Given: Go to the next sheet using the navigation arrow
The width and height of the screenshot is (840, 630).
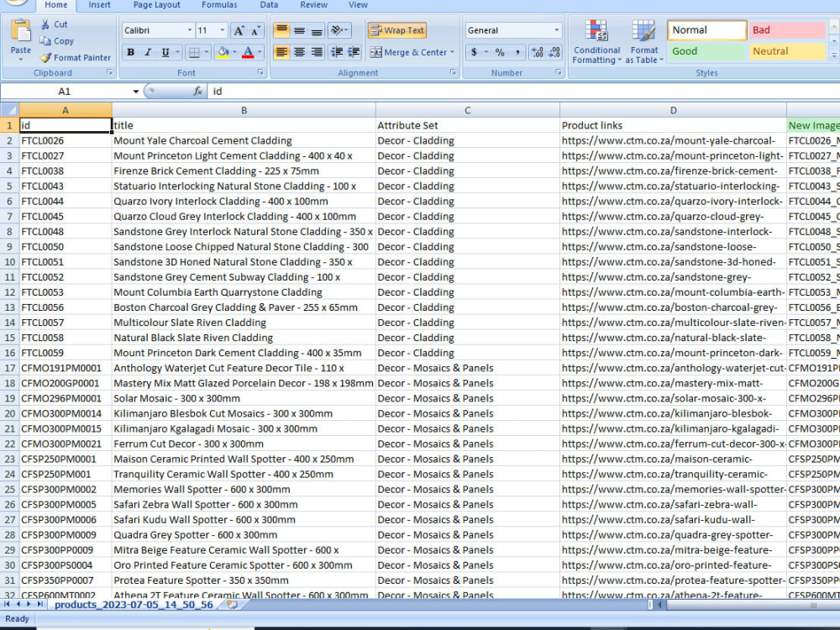Looking at the screenshot, I should point(29,604).
